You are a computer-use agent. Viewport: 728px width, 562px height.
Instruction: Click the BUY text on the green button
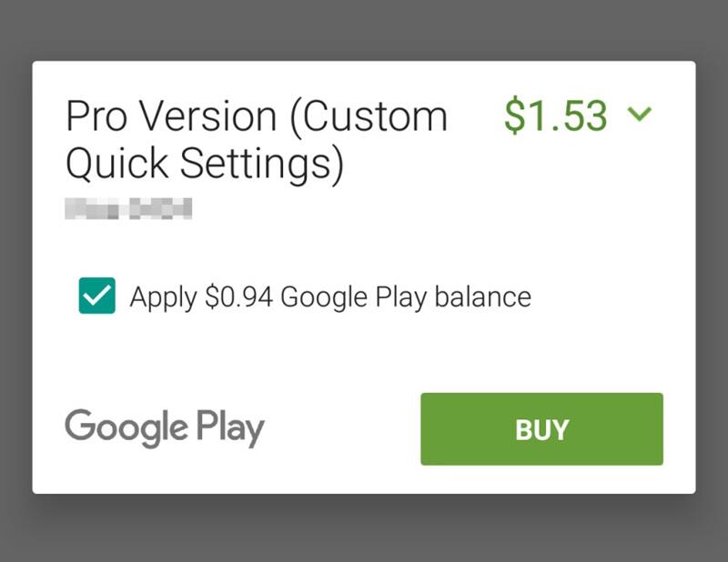tap(541, 430)
